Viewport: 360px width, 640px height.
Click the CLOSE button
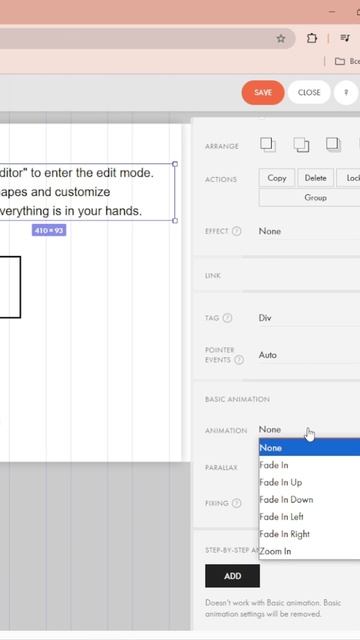(309, 92)
